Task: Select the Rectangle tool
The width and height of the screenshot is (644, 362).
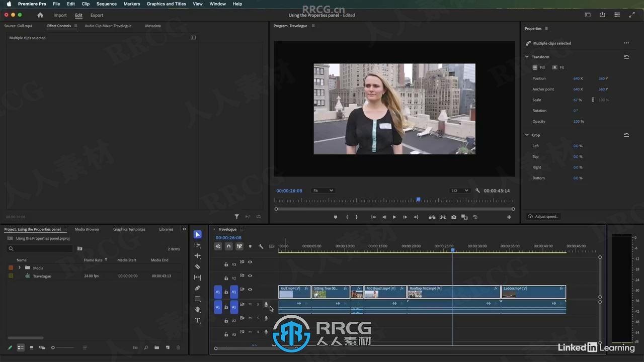Action: [x=198, y=299]
